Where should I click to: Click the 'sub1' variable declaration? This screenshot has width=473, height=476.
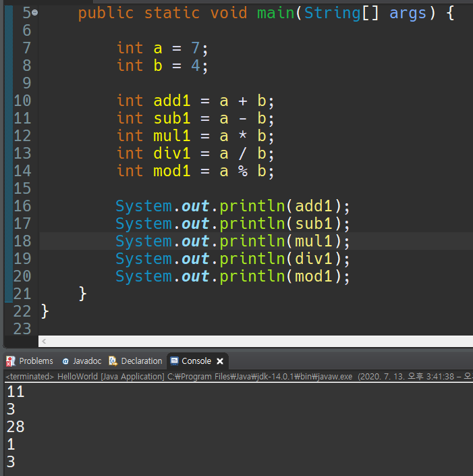click(172, 118)
